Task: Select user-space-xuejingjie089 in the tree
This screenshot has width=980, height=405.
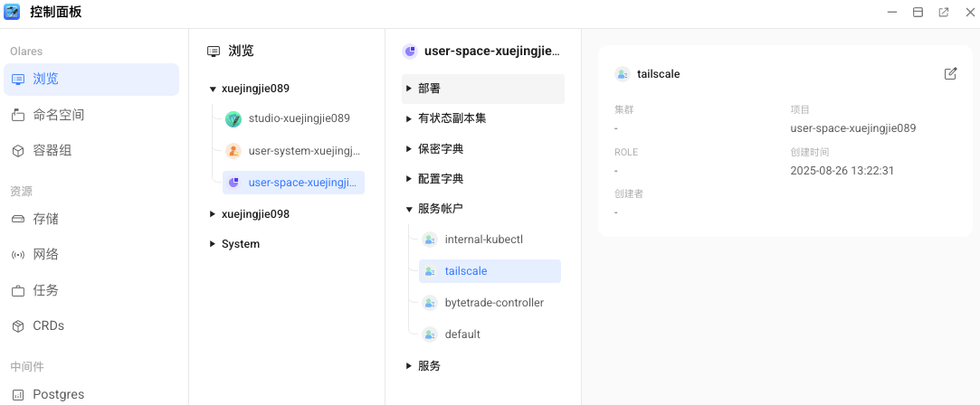Action: pos(303,183)
